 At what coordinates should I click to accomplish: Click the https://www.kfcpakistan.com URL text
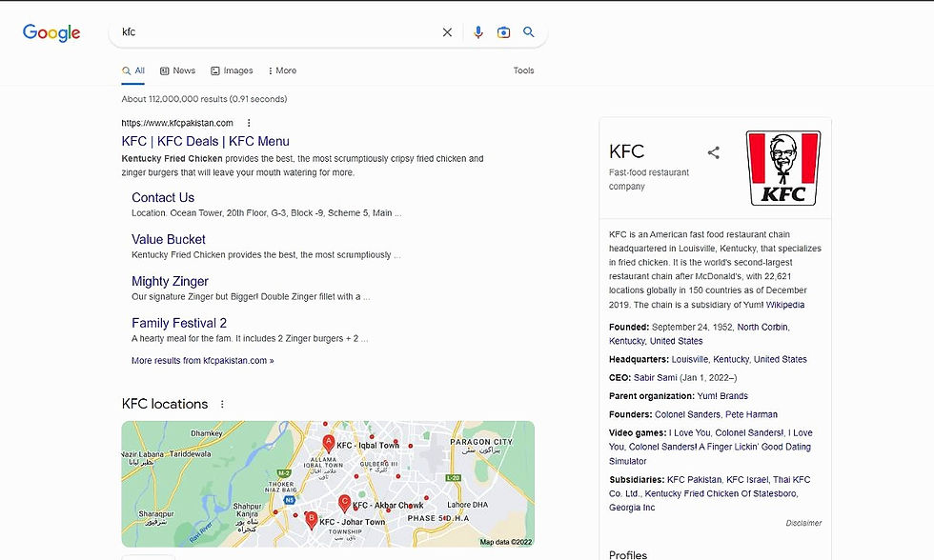177,123
